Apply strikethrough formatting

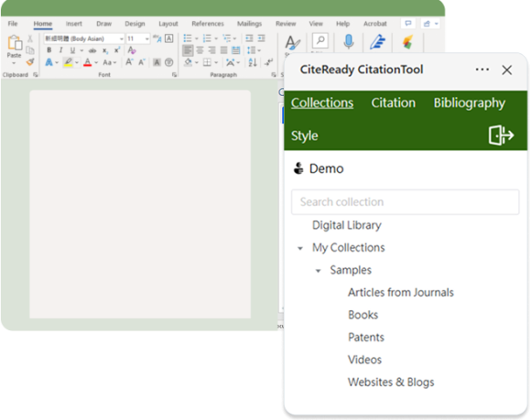(x=92, y=50)
